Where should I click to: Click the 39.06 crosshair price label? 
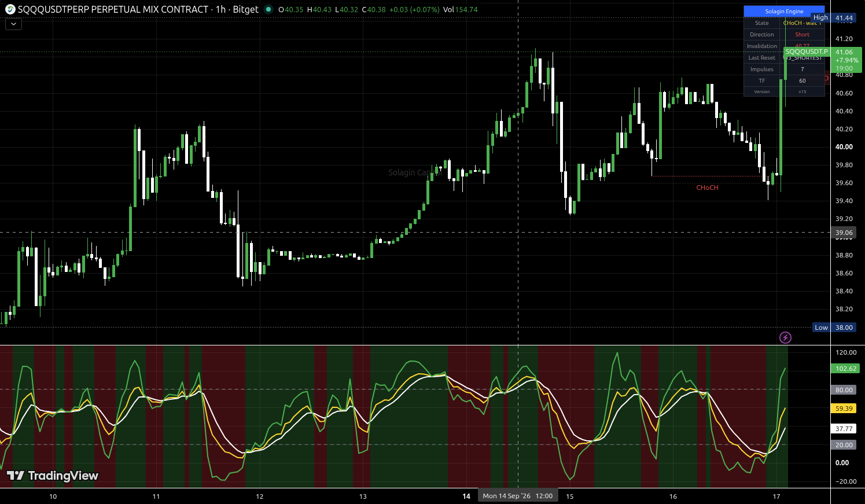pyautogui.click(x=844, y=233)
